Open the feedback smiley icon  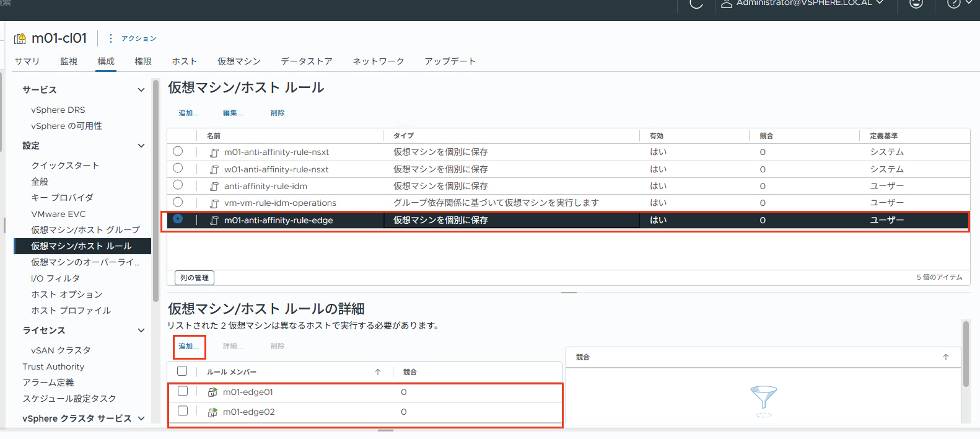coord(916,4)
